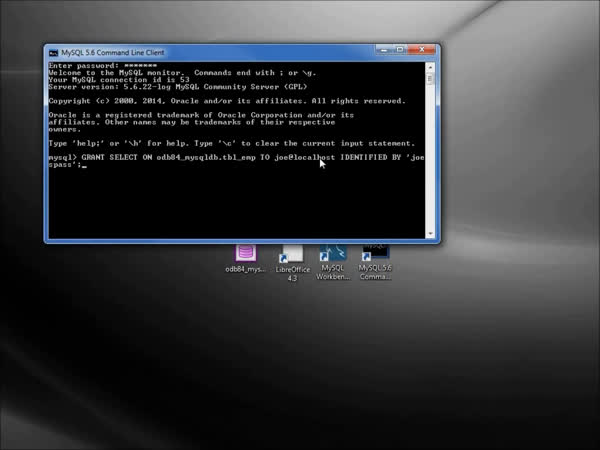Maximize the MySQL Command Line Client window
600x450 pixels.
(400, 50)
